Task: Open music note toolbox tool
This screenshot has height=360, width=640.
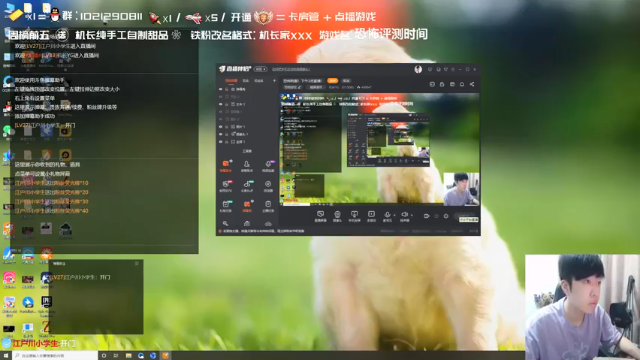Action: click(247, 186)
